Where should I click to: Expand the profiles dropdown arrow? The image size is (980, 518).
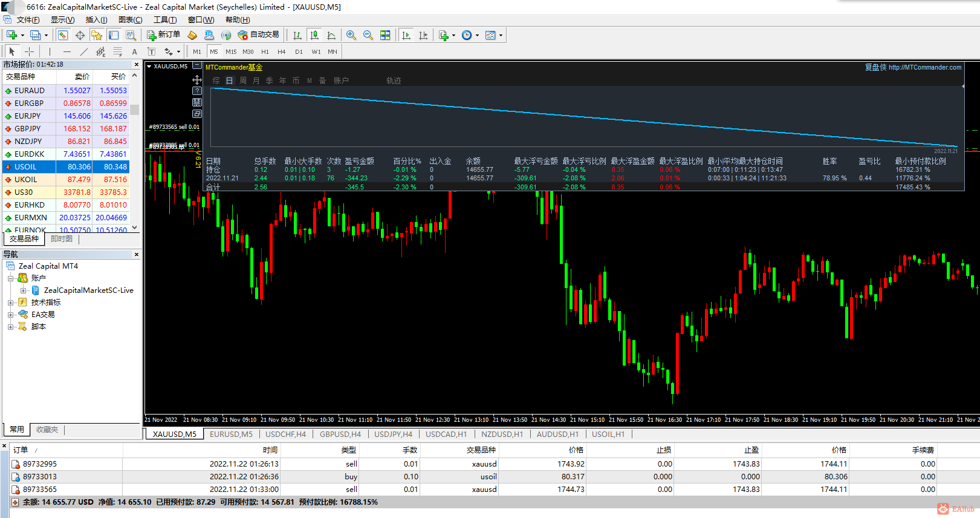[46, 35]
